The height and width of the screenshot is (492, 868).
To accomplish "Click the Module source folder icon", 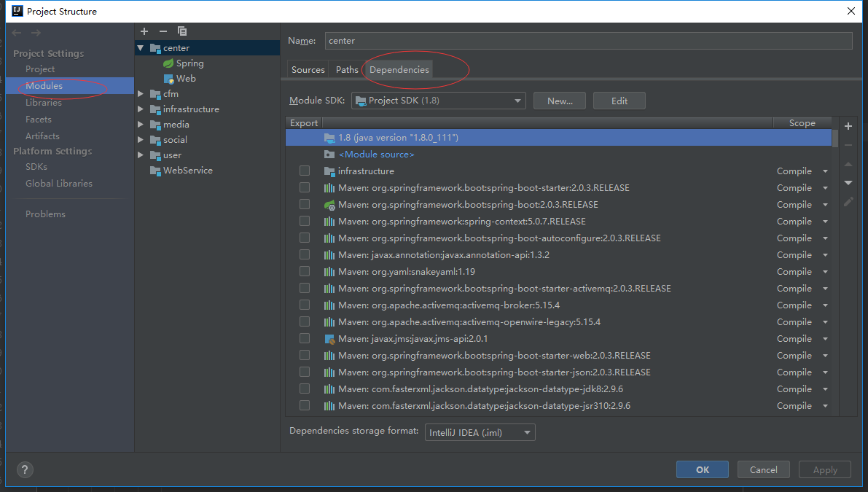I will [329, 155].
